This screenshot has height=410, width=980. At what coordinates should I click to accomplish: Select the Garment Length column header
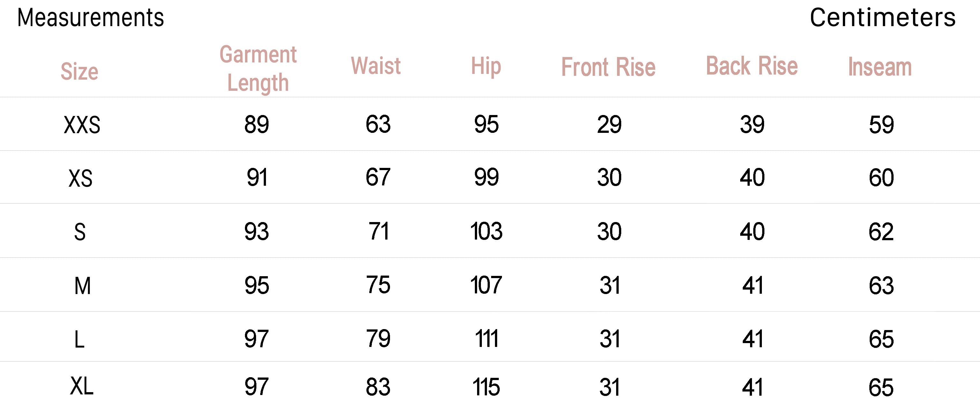pos(258,68)
